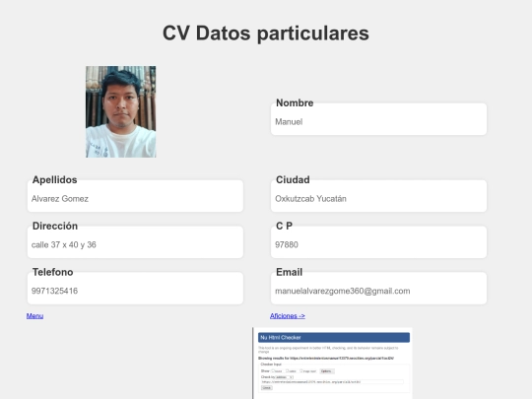Viewport: 532px width, 399px height.
Task: Click the Nombre label
Action: point(295,102)
